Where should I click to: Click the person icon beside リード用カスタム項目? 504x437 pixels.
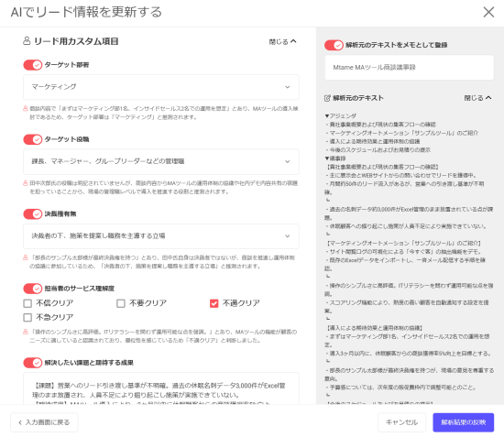[27, 41]
